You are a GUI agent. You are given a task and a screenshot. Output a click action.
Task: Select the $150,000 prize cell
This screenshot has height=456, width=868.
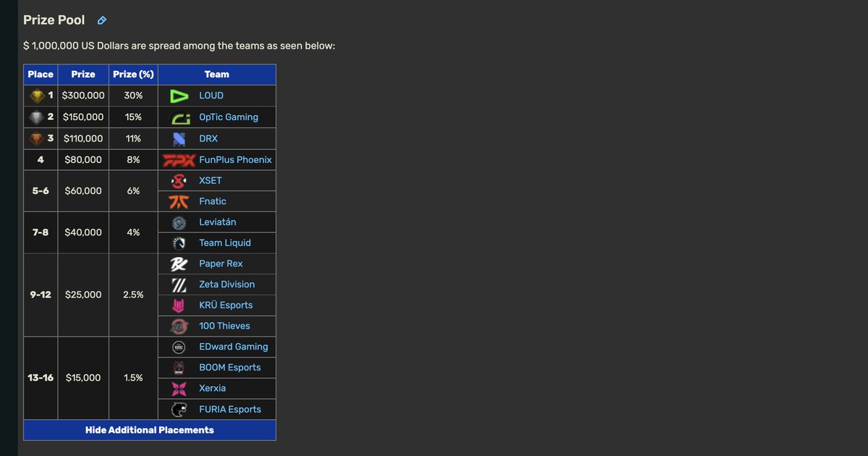coord(83,117)
